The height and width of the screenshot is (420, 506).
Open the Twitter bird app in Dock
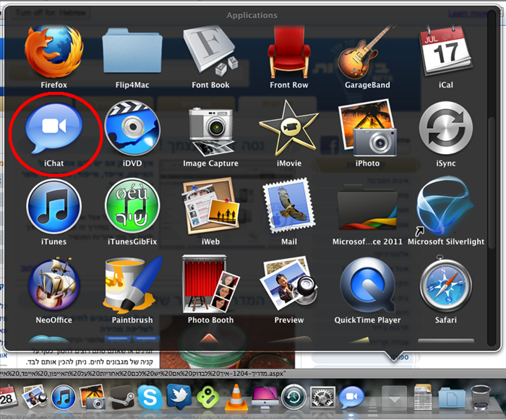(x=179, y=397)
